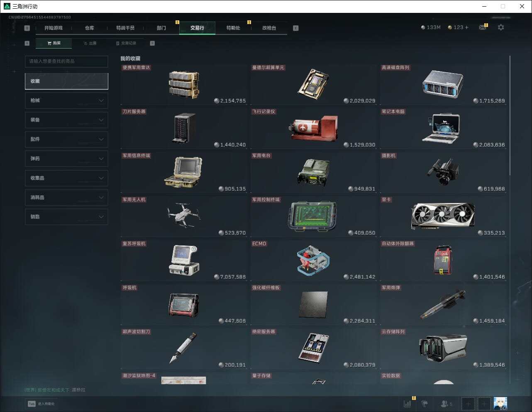The height and width of the screenshot is (412, 532).
Task: Click the 显卡 graphics card item image
Action: [442, 215]
